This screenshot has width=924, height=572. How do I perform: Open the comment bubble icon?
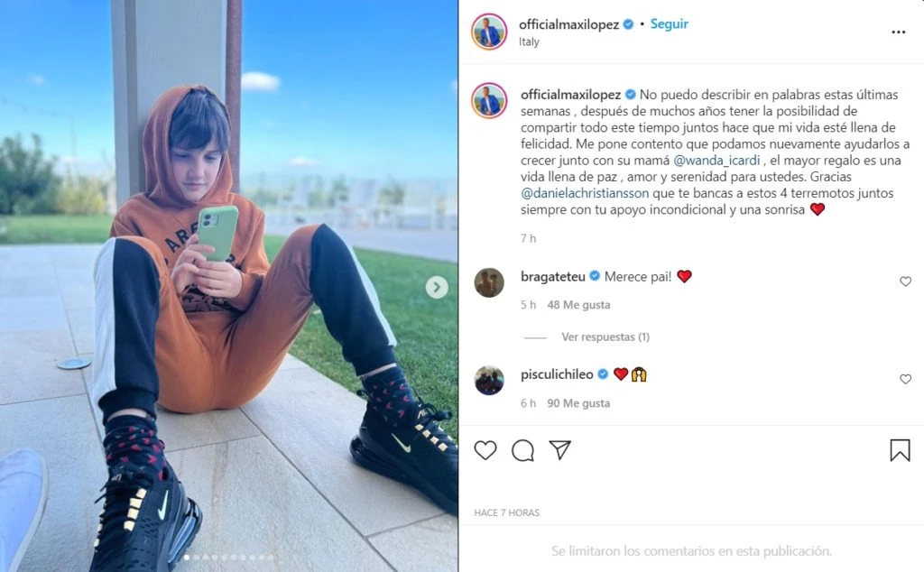522,450
